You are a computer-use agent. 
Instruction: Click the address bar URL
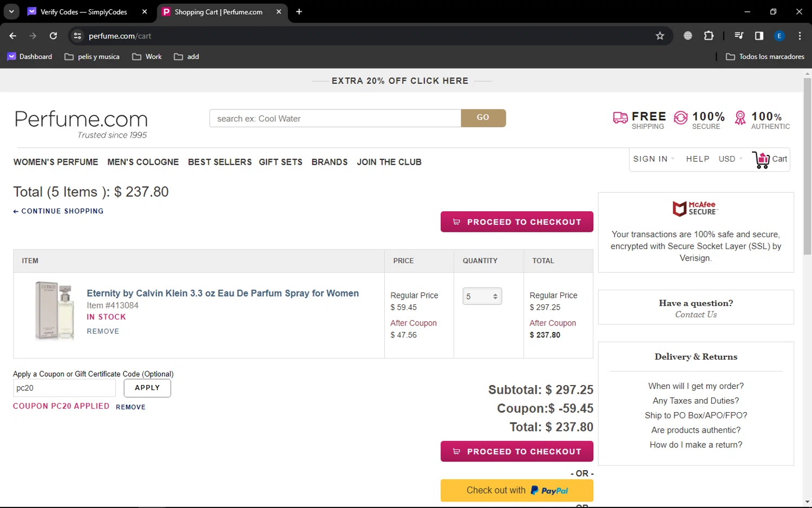coord(120,36)
